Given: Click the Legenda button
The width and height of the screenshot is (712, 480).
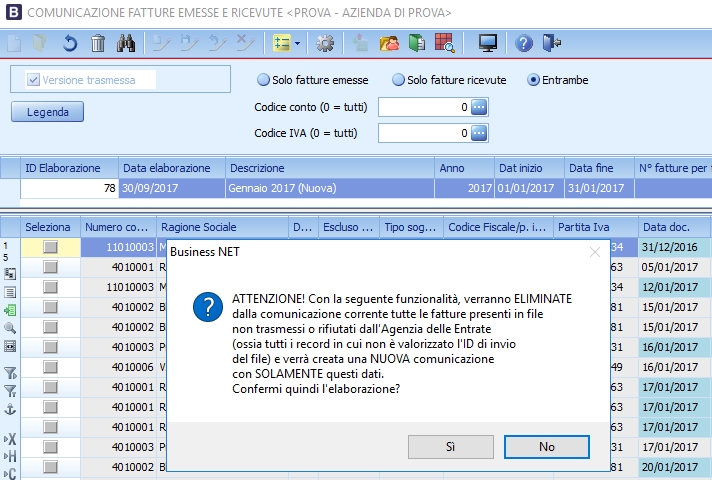Looking at the screenshot, I should (48, 112).
